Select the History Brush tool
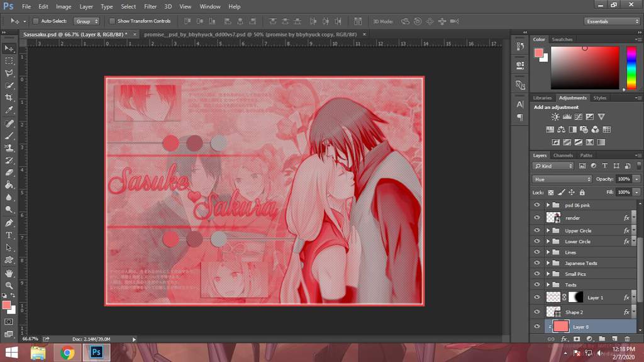Screen dimensions: 644x362 pos(9,161)
